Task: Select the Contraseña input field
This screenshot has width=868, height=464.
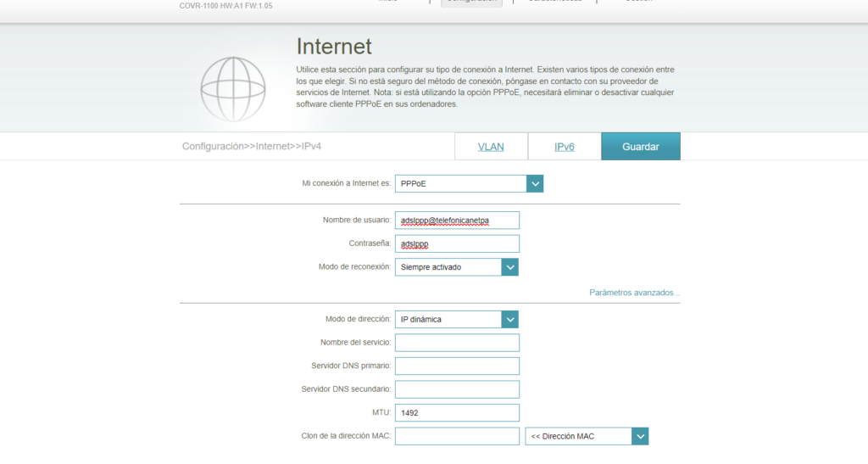Action: (x=457, y=244)
